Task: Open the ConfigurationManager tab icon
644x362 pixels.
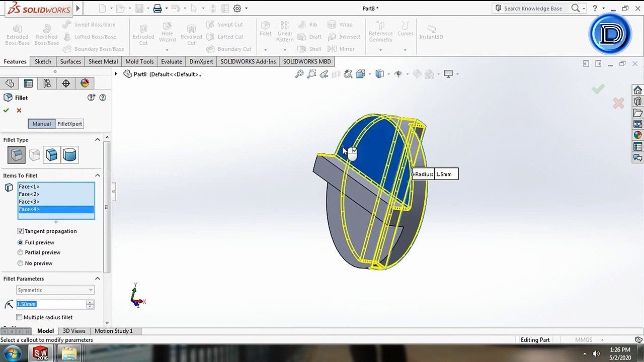Action: click(47, 83)
